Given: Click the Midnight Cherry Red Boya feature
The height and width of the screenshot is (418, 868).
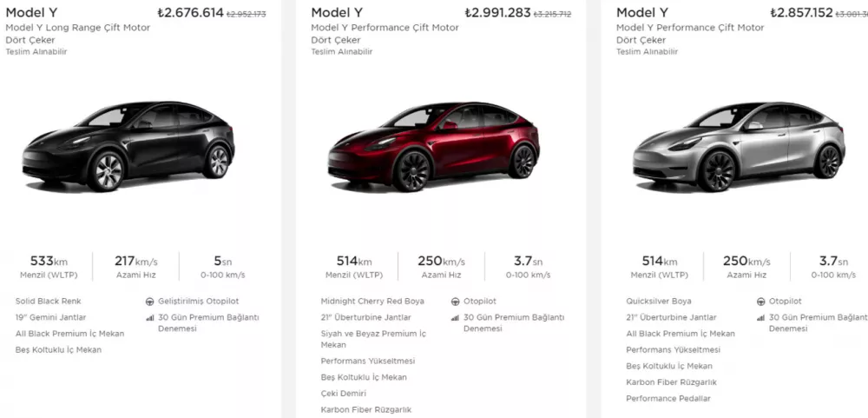Looking at the screenshot, I should coord(372,302).
